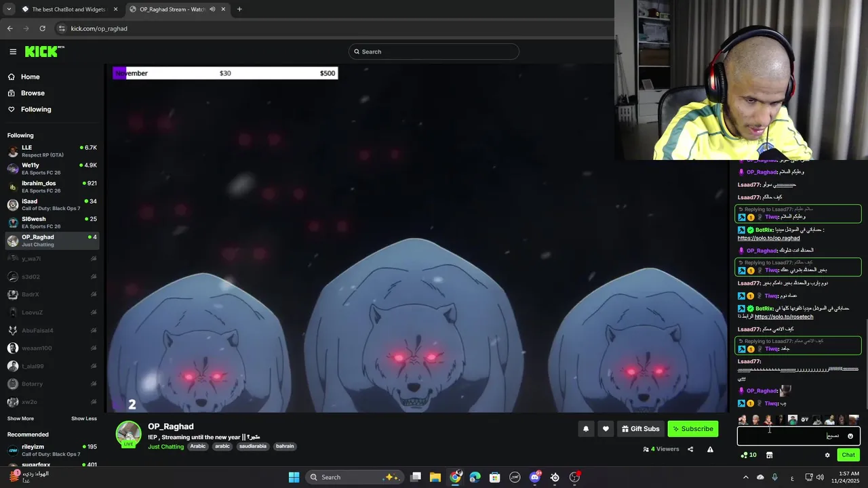Open iSaad channel in Following list
Image resolution: width=868 pixels, height=488 pixels.
52,205
